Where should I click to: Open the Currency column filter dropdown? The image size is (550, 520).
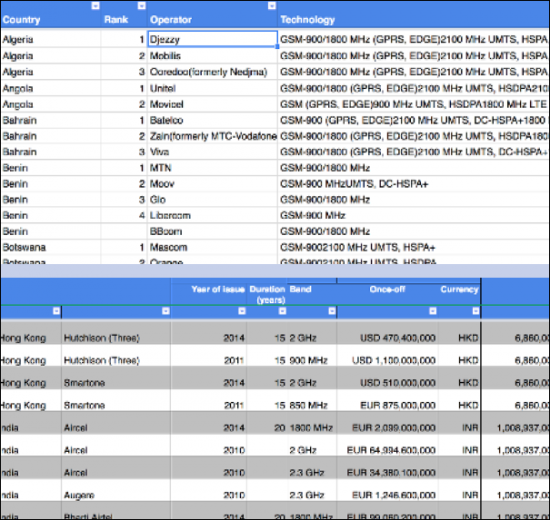click(476, 311)
